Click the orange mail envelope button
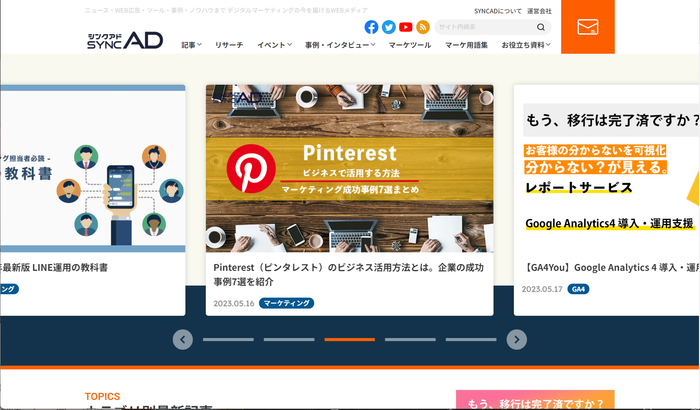 (588, 27)
